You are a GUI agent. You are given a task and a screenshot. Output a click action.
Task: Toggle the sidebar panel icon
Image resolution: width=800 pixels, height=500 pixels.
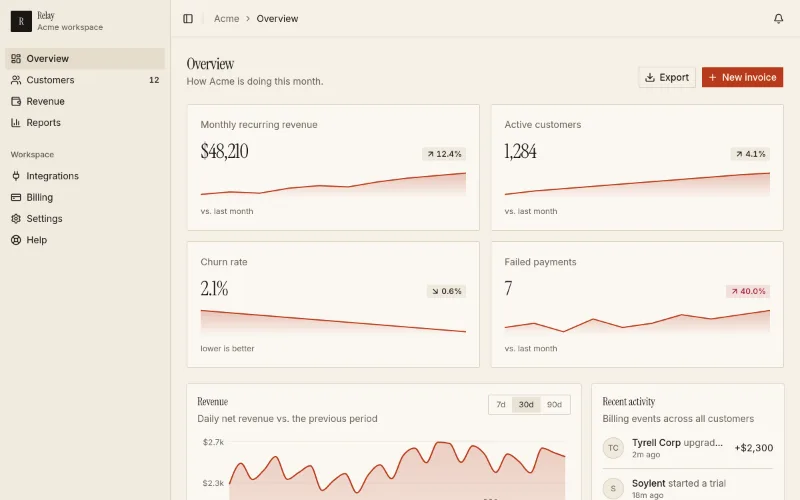pyautogui.click(x=188, y=18)
